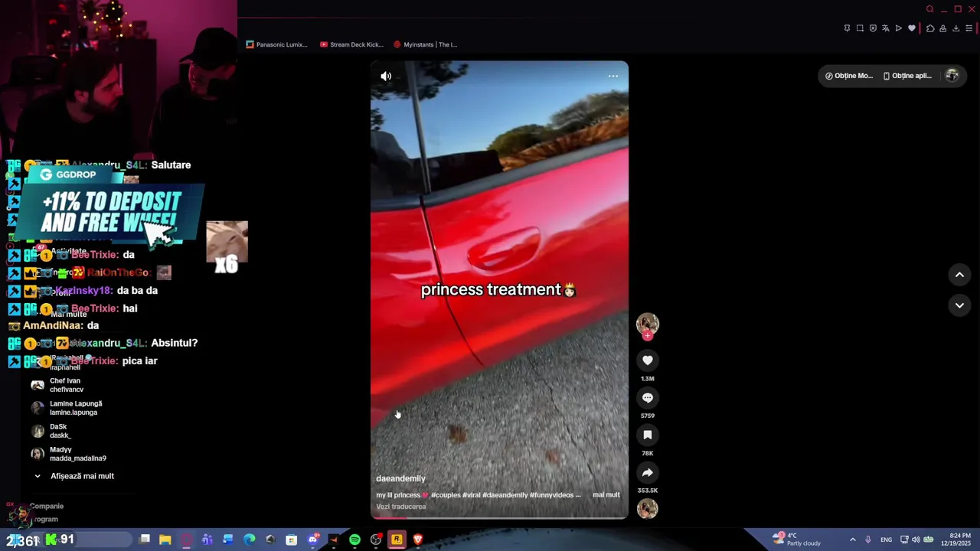The width and height of the screenshot is (980, 551).
Task: Open Discord from the taskbar
Action: pos(312,540)
